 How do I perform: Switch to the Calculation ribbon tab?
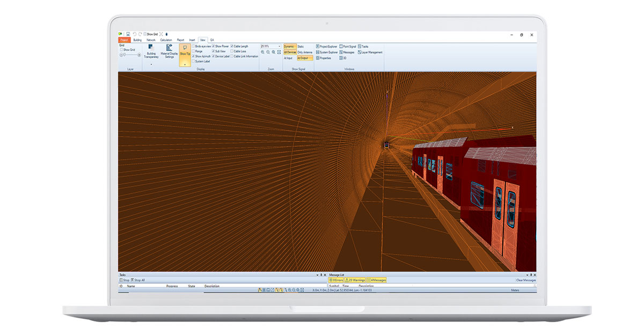pyautogui.click(x=165, y=39)
